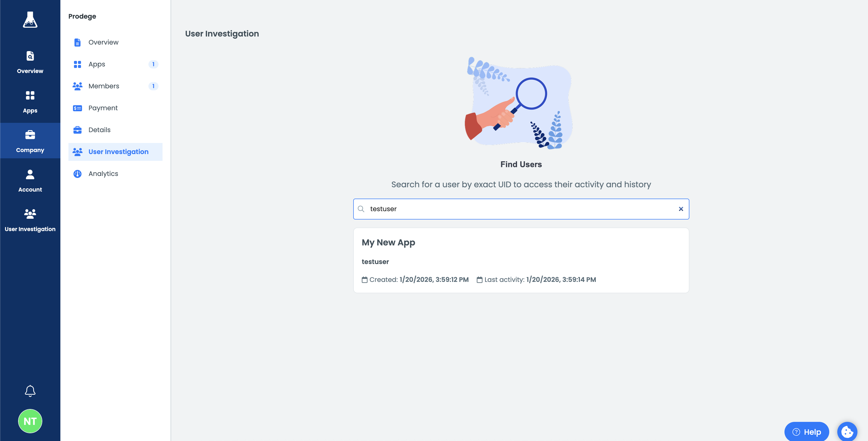Click the NT user avatar
The width and height of the screenshot is (868, 441).
pos(30,421)
